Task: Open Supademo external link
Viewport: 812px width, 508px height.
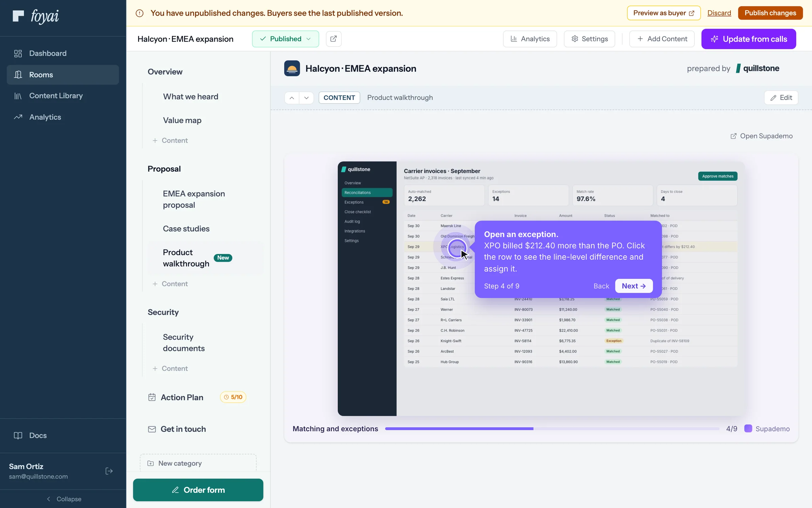Action: (761, 136)
